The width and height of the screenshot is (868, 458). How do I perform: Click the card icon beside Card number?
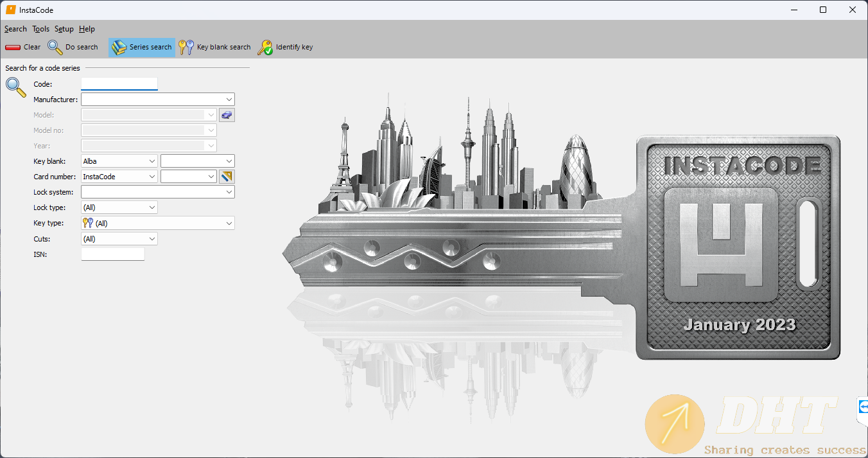[x=227, y=177]
